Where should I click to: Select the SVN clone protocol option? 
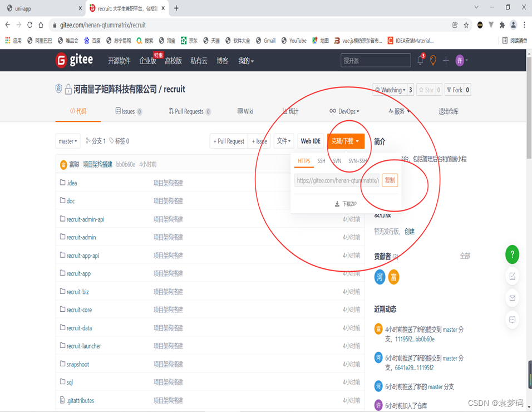pos(337,161)
